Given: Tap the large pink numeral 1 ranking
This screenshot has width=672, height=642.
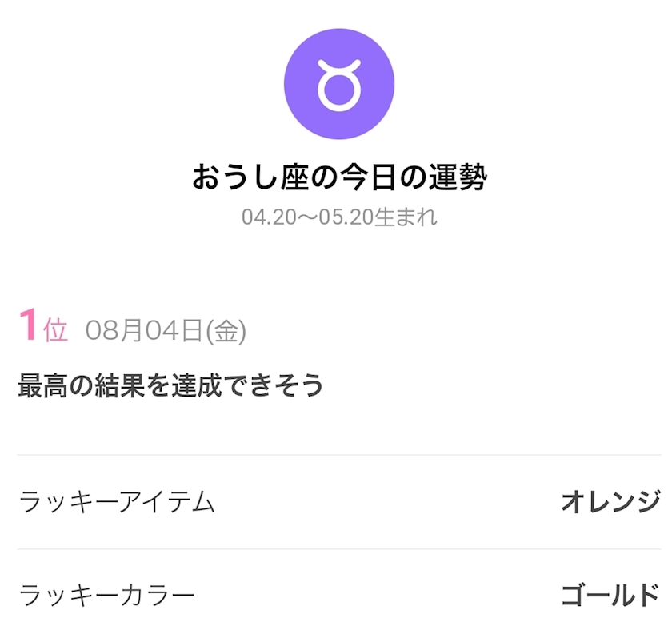Looking at the screenshot, I should point(28,325).
